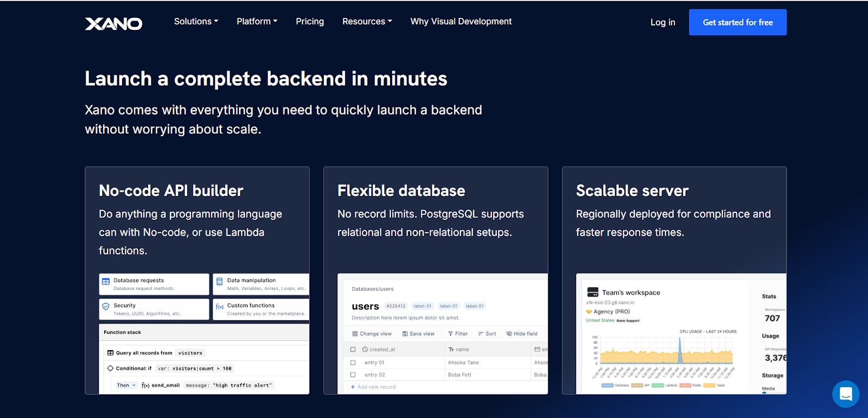Click 'United States' region text
Viewport: 868px width, 418px height.
(x=600, y=320)
